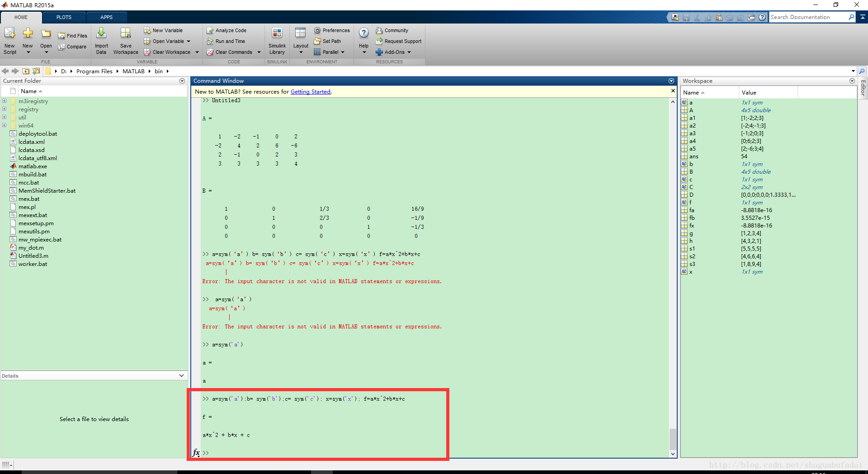Open Workspace panel actions menu
This screenshot has height=474, width=868.
tap(852, 81)
